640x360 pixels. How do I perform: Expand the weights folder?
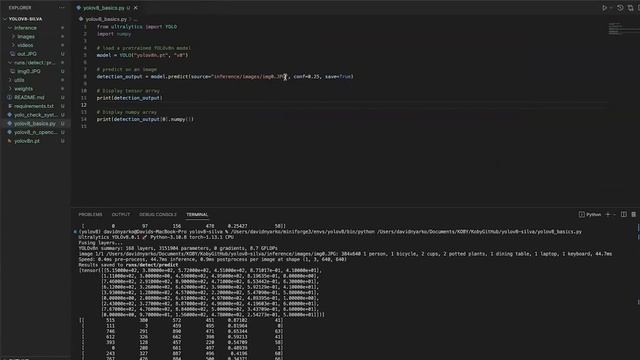11,89
